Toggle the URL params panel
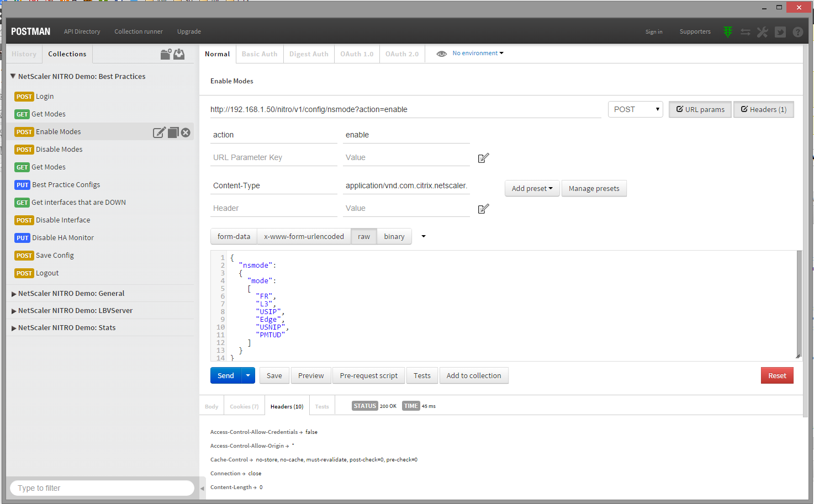The image size is (814, 504). tap(700, 109)
